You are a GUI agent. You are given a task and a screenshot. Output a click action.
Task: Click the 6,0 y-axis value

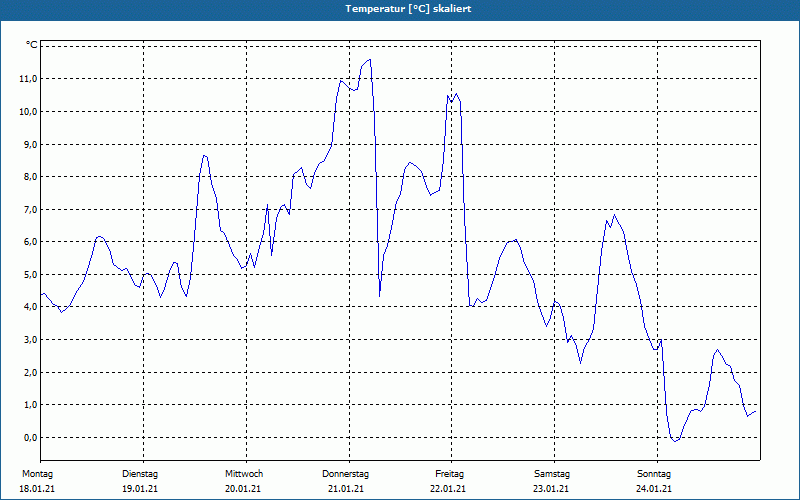point(30,241)
